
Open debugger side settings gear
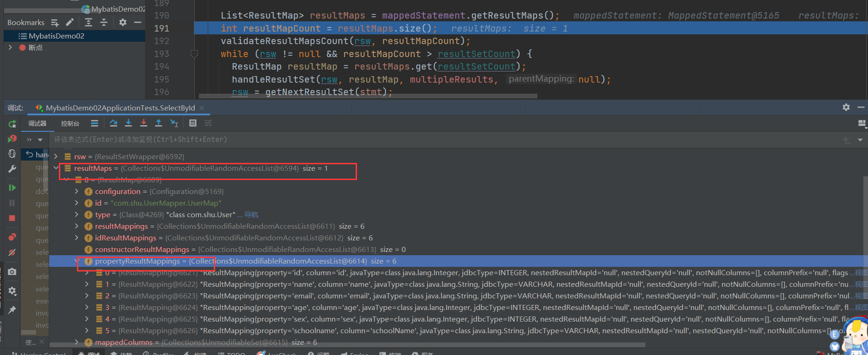coord(12,291)
